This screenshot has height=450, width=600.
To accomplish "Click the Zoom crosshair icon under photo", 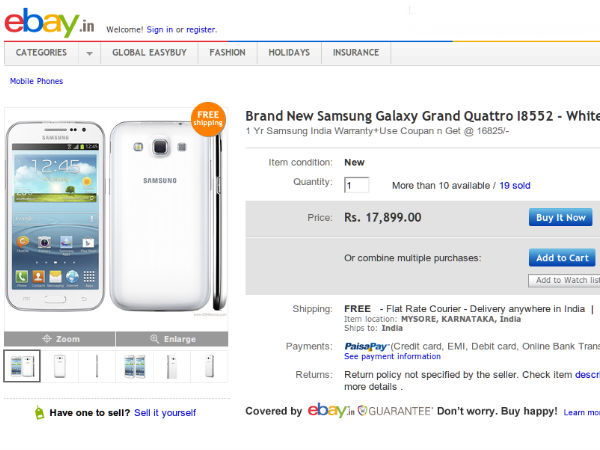I will click(x=45, y=339).
